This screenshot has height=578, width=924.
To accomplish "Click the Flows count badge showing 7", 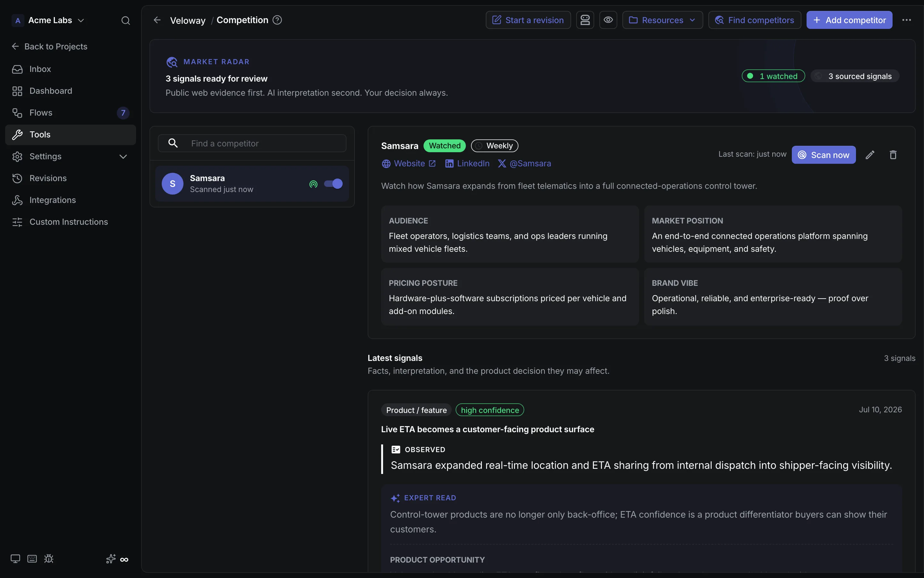I will [123, 113].
